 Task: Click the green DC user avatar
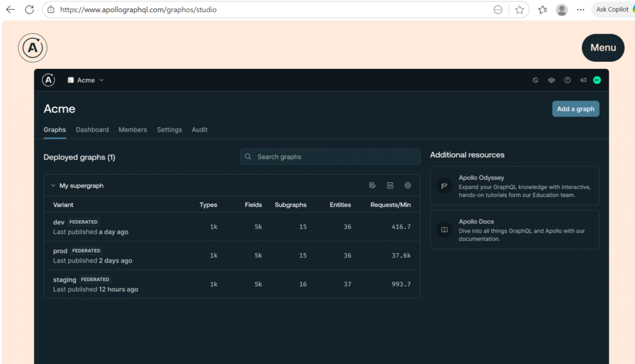coord(597,80)
